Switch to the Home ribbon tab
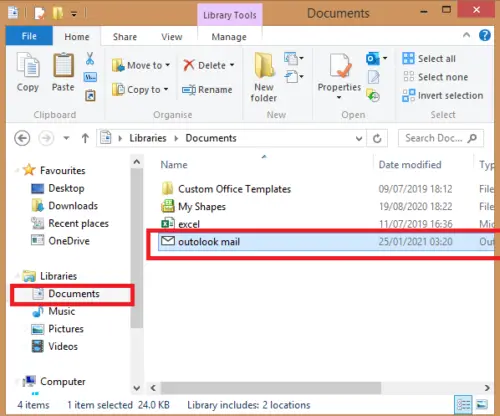Viewport: 500px width, 416px height. (x=77, y=36)
